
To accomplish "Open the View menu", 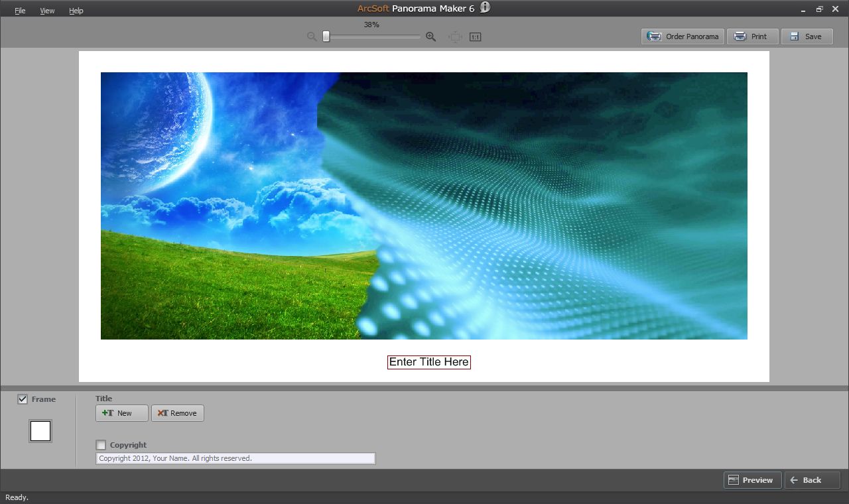I will pyautogui.click(x=47, y=11).
